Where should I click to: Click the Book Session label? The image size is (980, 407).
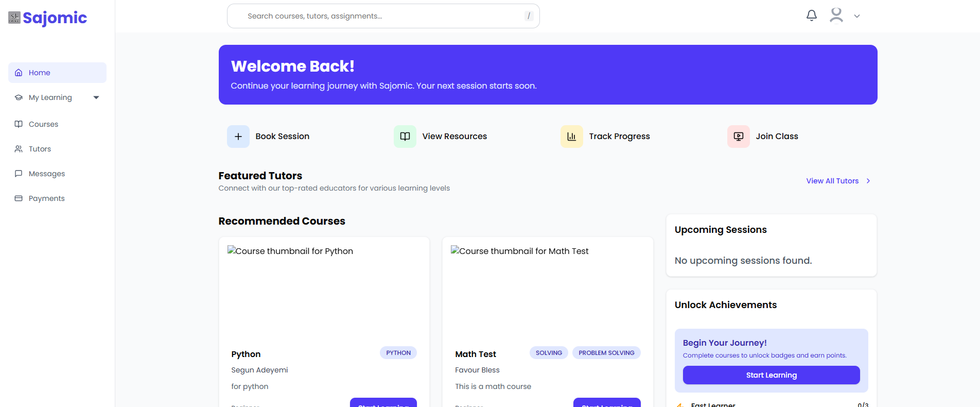(x=283, y=137)
